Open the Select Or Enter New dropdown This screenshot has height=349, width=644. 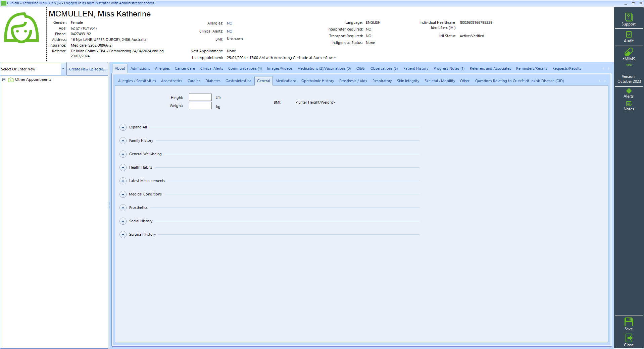click(x=63, y=69)
